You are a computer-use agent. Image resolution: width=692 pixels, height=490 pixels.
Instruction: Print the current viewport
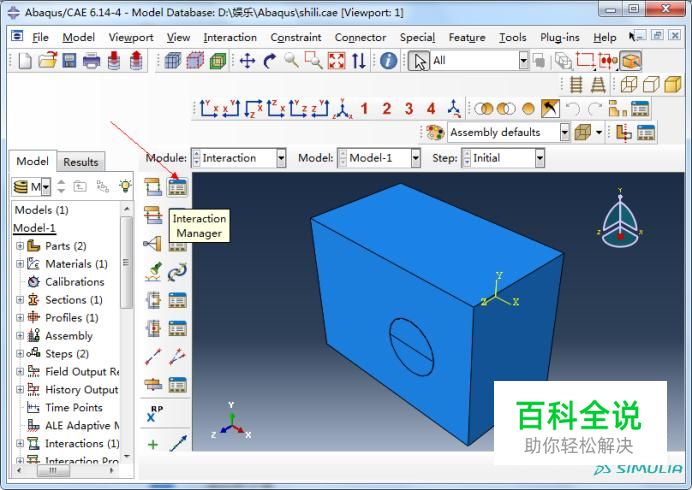(x=91, y=60)
